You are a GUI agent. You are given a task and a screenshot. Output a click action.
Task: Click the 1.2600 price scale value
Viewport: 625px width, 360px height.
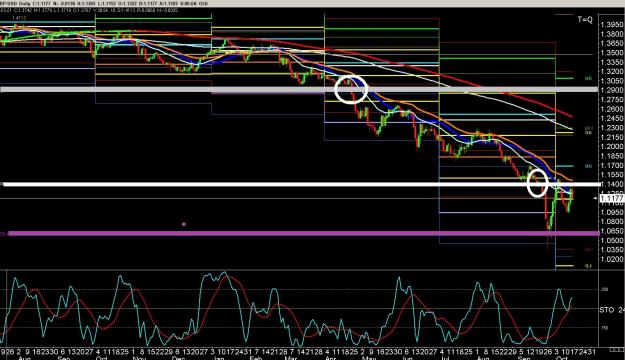(612, 109)
